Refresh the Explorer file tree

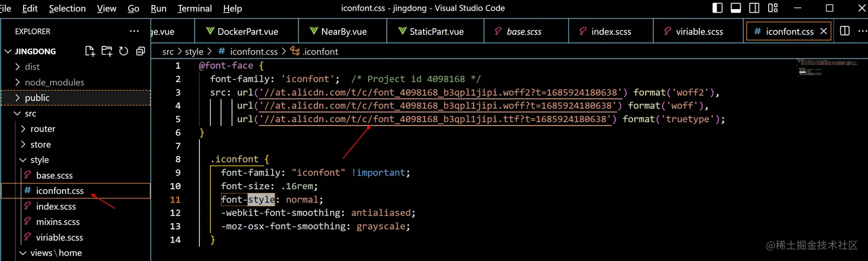(x=123, y=51)
